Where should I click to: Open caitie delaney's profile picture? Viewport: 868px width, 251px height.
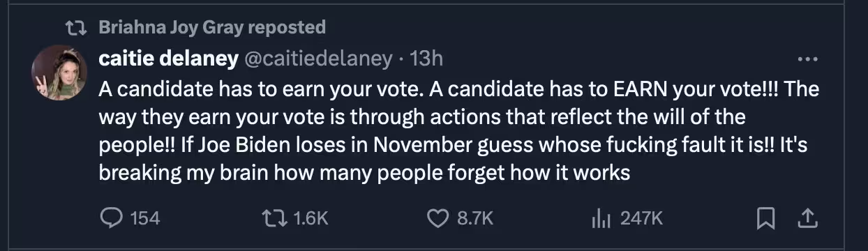point(59,73)
